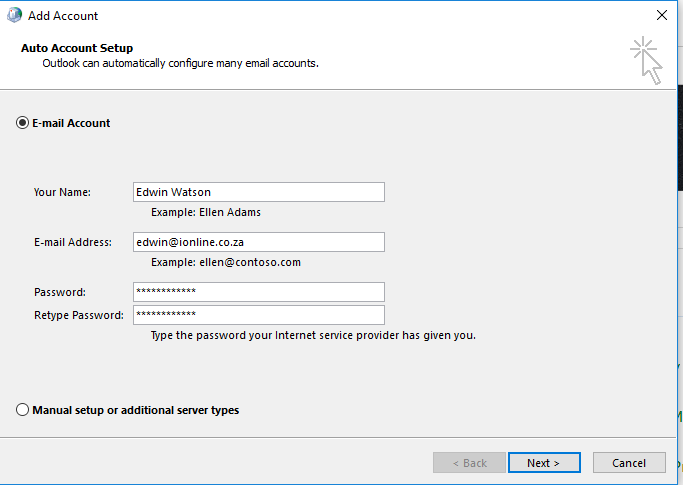683x485 pixels.
Task: Click the Example: Ellen Adams hint text
Action: click(206, 212)
